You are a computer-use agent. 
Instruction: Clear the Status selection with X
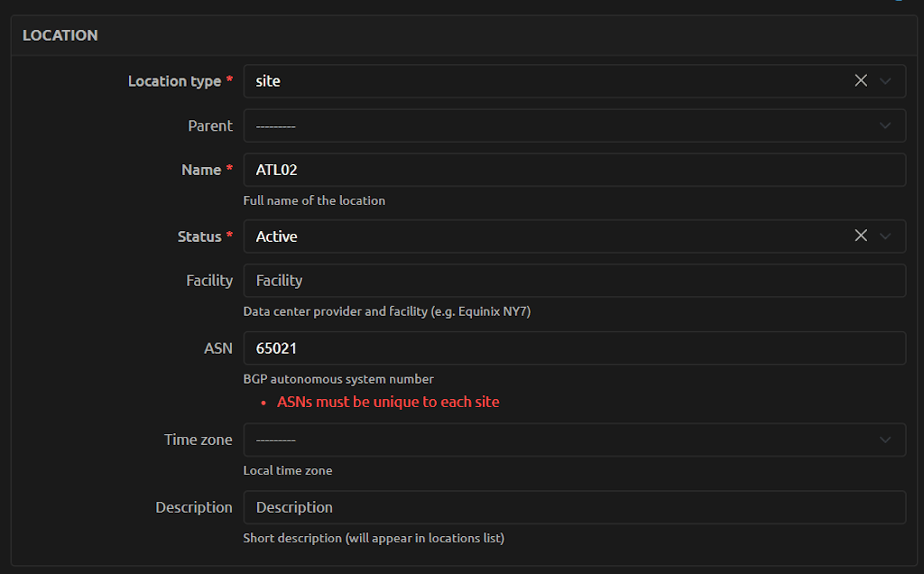tap(861, 236)
